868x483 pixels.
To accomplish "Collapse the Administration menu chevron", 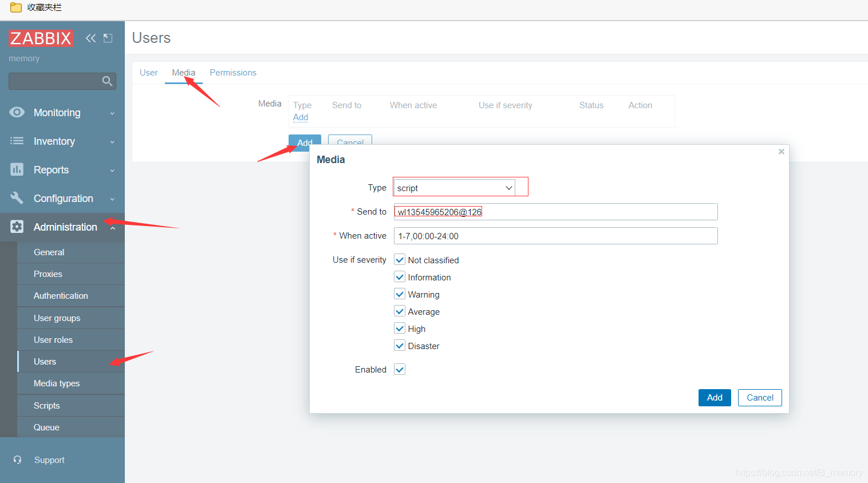I will click(113, 228).
